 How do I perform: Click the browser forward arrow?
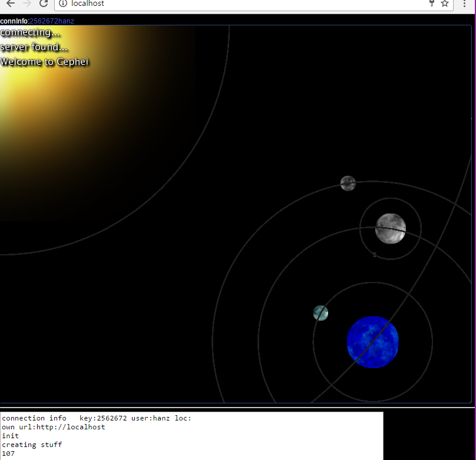click(27, 4)
